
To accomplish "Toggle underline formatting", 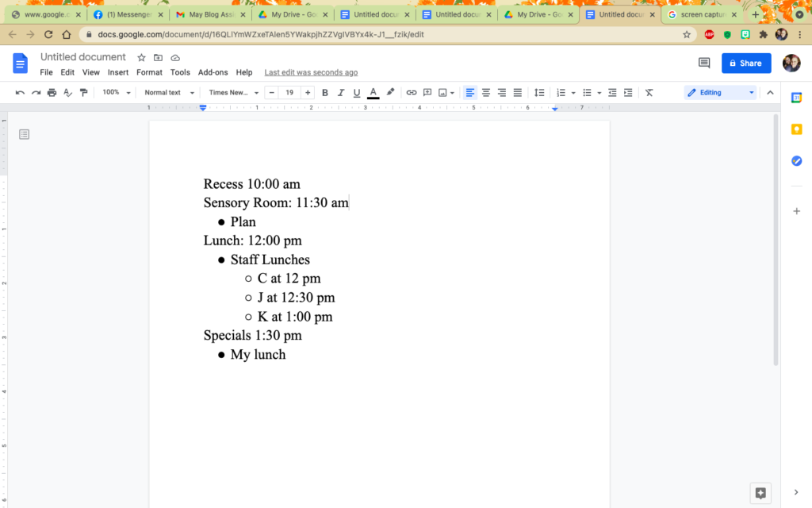I will click(356, 92).
